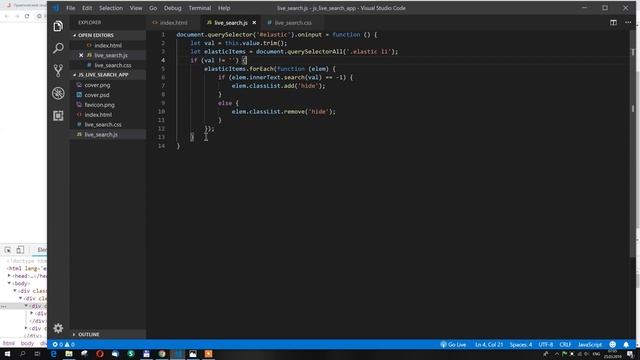Image resolution: width=640 pixels, height=360 pixels.
Task: Open Windows taskbar search
Action: point(22,354)
